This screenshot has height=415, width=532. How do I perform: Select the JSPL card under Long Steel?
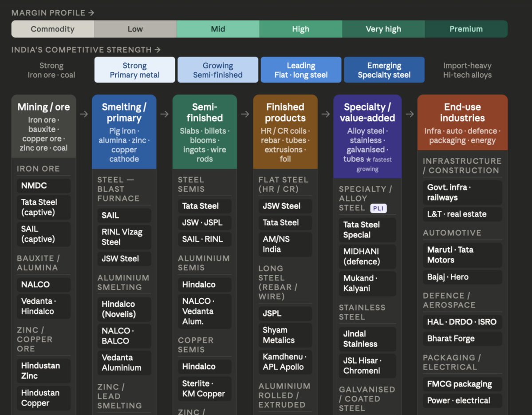[x=285, y=314]
